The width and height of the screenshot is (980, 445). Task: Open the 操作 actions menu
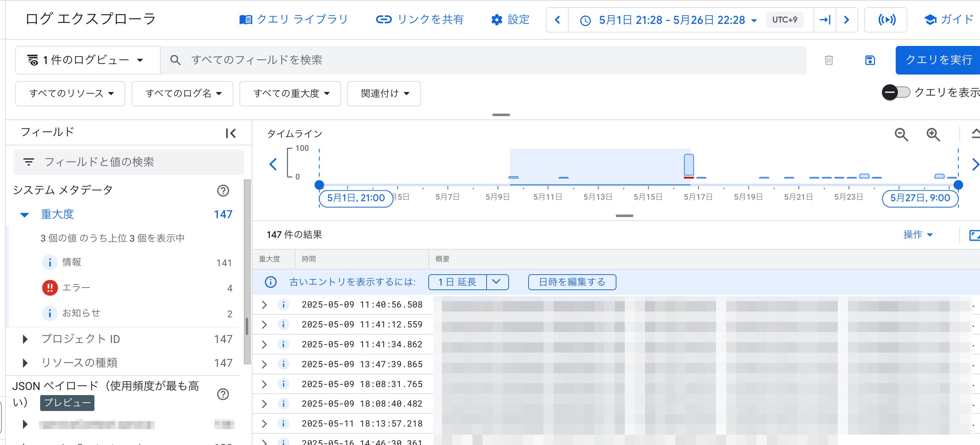tap(918, 235)
